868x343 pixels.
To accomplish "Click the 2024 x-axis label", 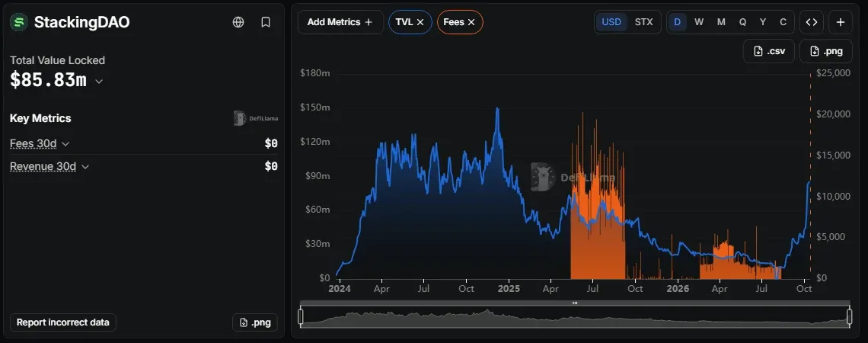I will pos(340,289).
